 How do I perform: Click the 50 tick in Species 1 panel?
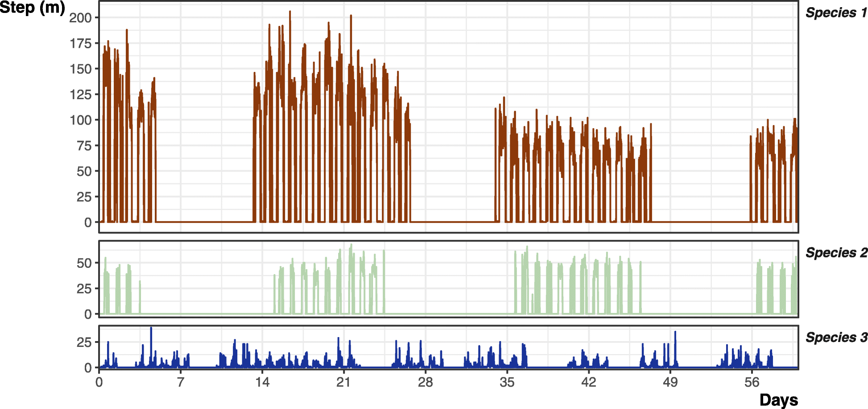pos(84,171)
